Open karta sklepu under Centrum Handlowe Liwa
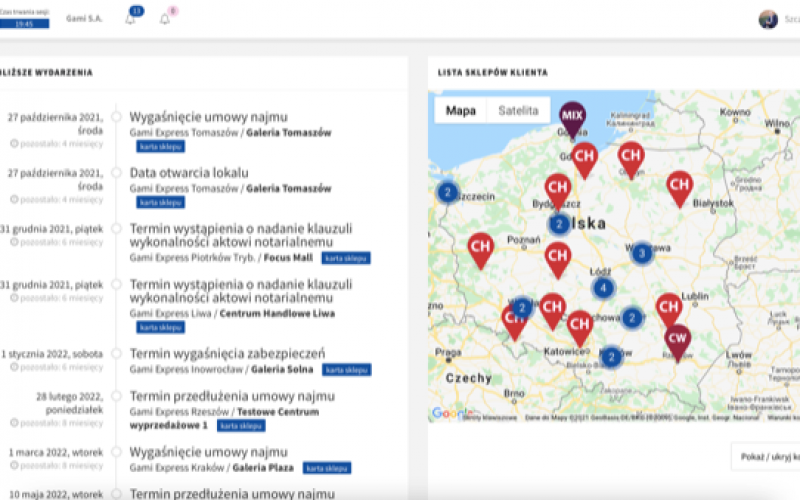This screenshot has width=800, height=500. tap(161, 328)
